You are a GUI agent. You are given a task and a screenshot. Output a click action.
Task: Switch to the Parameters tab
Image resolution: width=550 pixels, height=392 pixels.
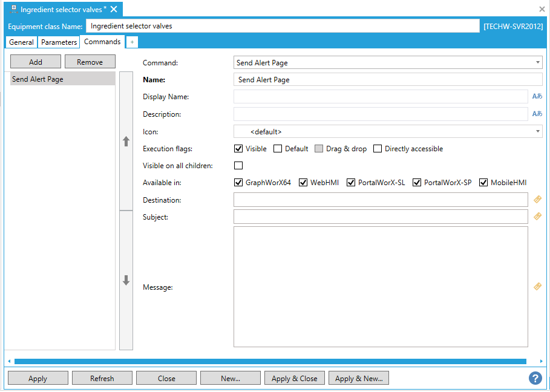coord(59,42)
